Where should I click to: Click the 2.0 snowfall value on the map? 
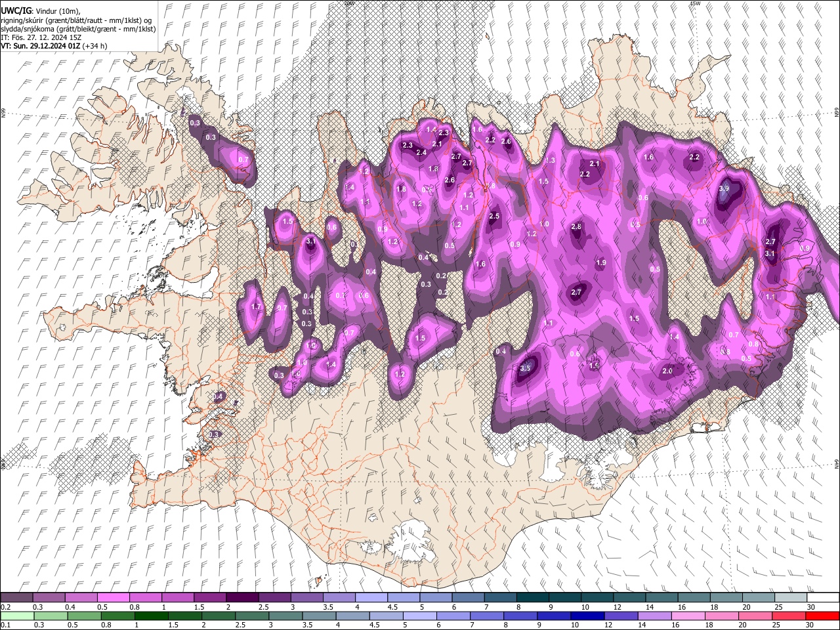[667, 371]
